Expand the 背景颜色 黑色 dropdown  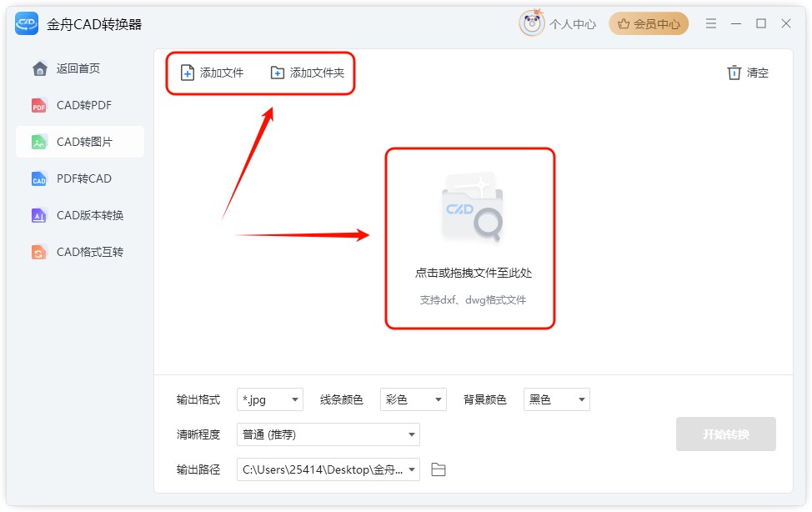pos(557,400)
